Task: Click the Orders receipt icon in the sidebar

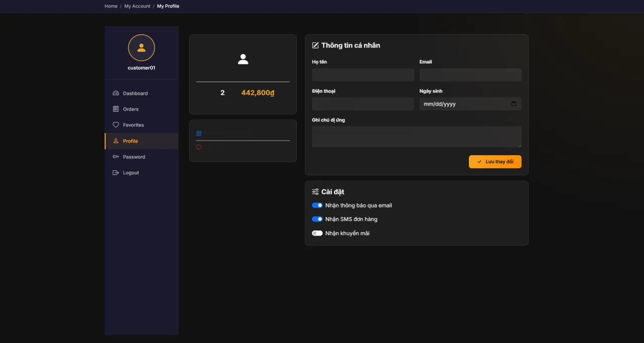Action: tap(116, 109)
